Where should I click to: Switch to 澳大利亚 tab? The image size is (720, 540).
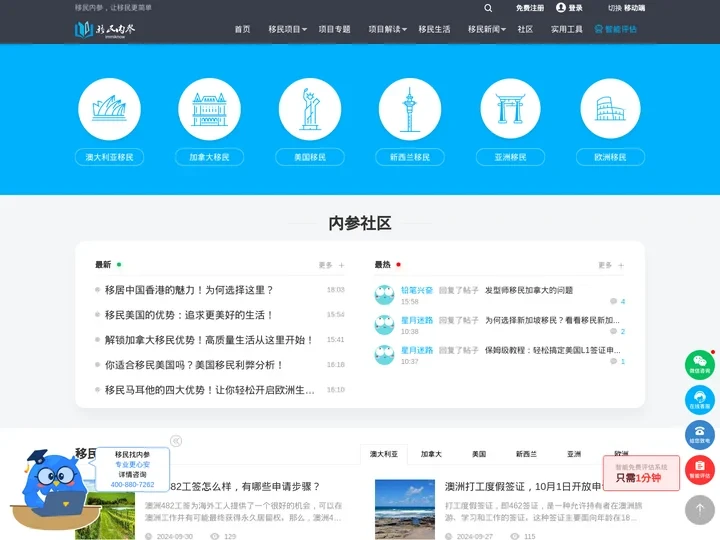click(x=384, y=454)
